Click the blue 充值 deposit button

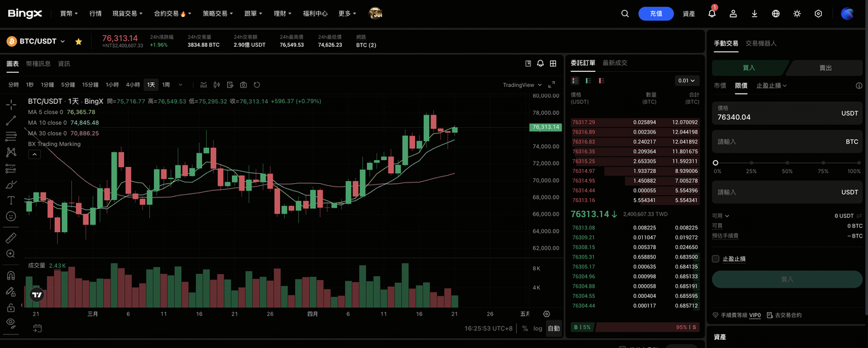point(656,14)
